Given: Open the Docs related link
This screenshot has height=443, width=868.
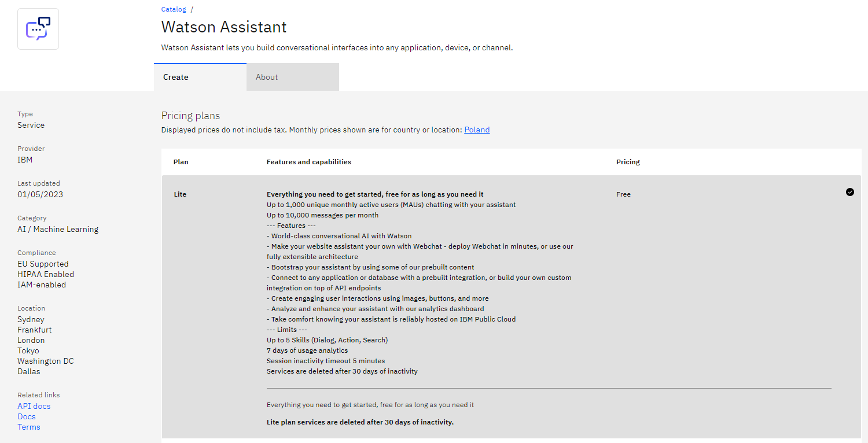Looking at the screenshot, I should coord(27,416).
